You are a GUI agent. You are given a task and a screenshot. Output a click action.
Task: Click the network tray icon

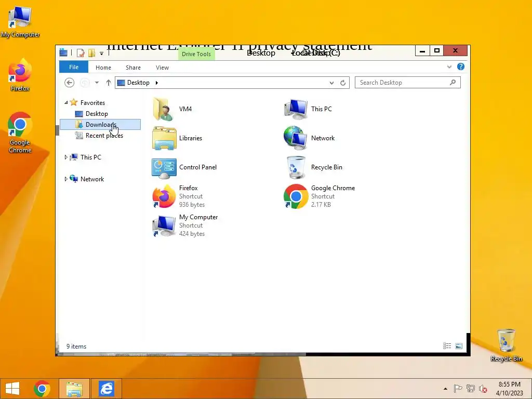click(471, 389)
